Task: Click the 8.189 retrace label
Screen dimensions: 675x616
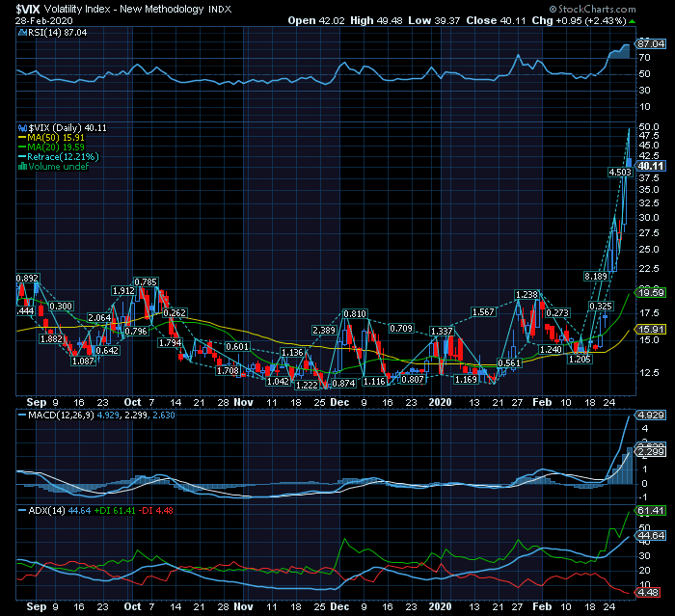Action: 596,277
